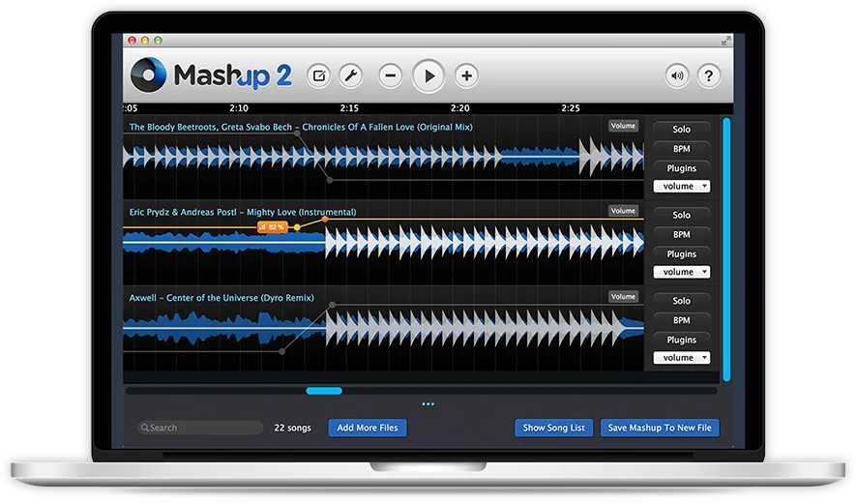Start playback with the play button
This screenshot has height=504, width=856.
(x=428, y=75)
